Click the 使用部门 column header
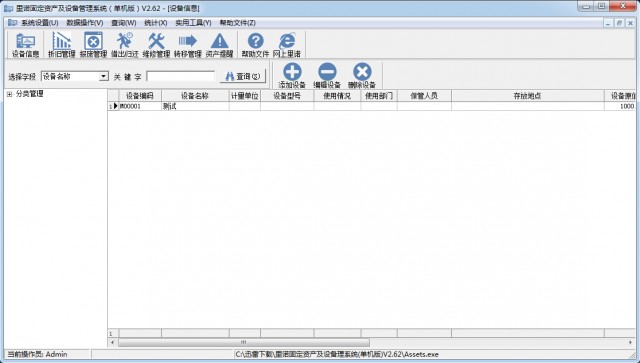The height and width of the screenshot is (363, 640). click(x=379, y=96)
